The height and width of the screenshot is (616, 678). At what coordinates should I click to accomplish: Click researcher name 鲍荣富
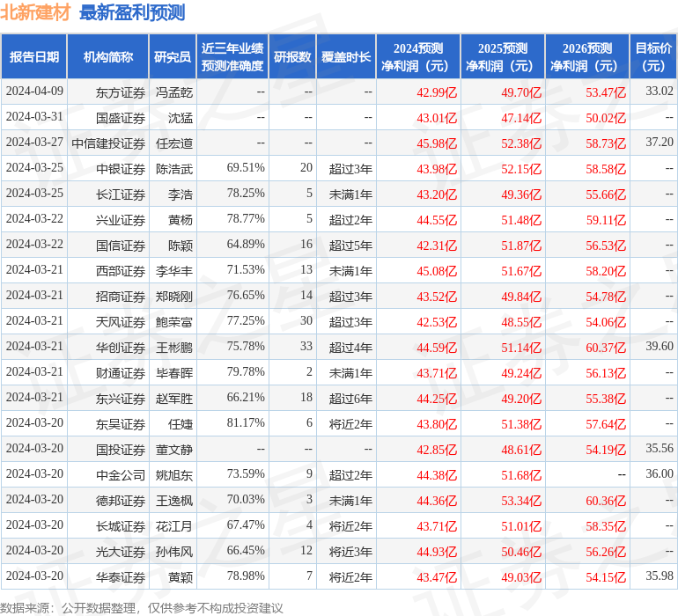pos(174,322)
